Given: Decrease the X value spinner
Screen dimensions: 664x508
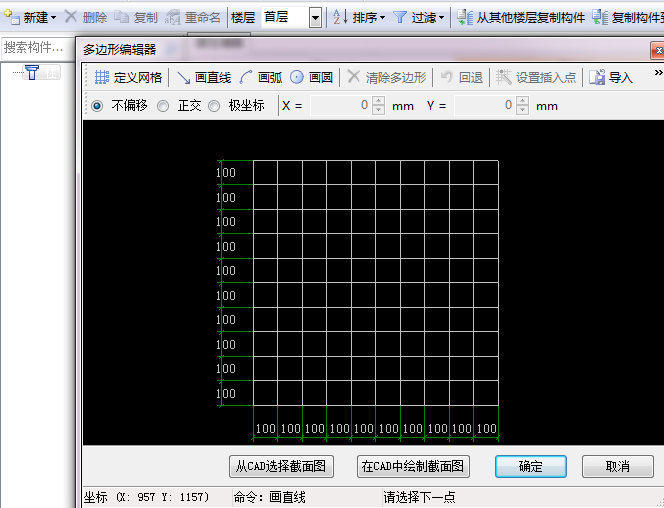Looking at the screenshot, I should tap(379, 110).
